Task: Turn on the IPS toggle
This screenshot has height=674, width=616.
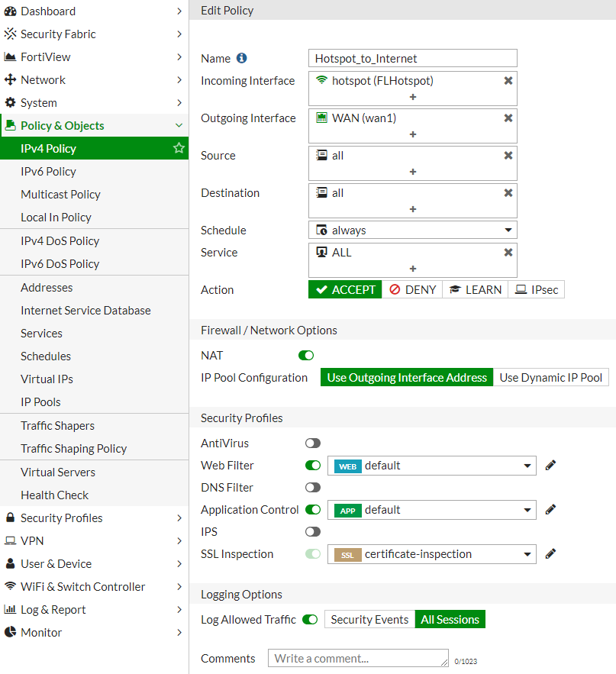Action: pos(313,532)
